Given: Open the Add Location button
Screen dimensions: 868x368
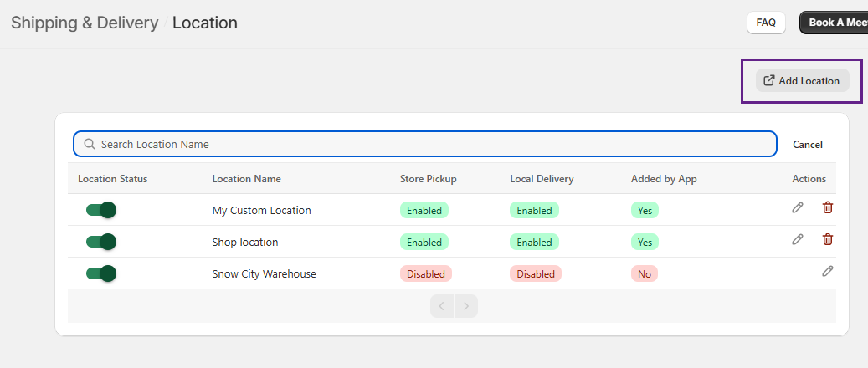Looking at the screenshot, I should pyautogui.click(x=802, y=81).
